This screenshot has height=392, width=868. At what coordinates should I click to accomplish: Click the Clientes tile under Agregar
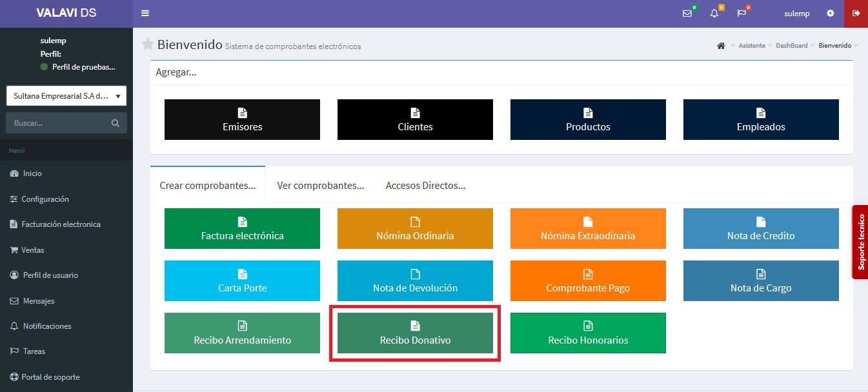(x=415, y=119)
